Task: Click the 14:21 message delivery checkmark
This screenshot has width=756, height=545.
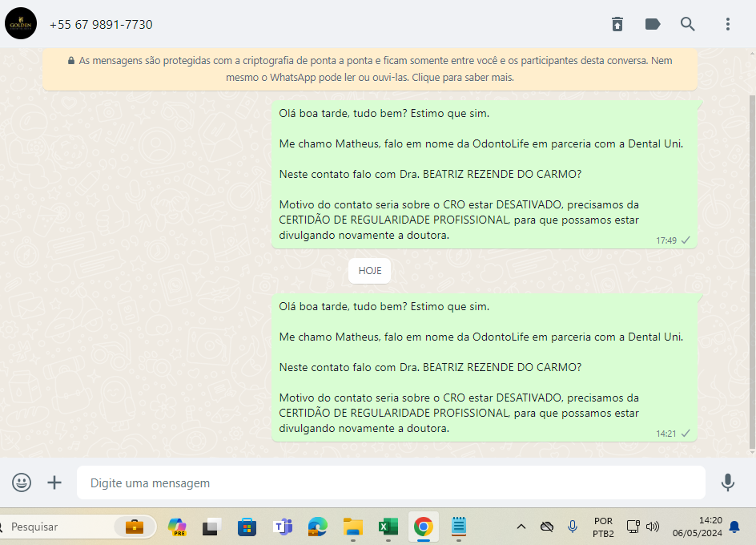Action: (686, 434)
